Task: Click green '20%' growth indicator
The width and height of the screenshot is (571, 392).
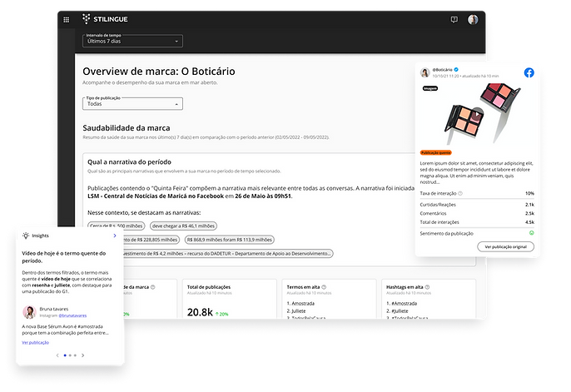Action: (x=221, y=314)
